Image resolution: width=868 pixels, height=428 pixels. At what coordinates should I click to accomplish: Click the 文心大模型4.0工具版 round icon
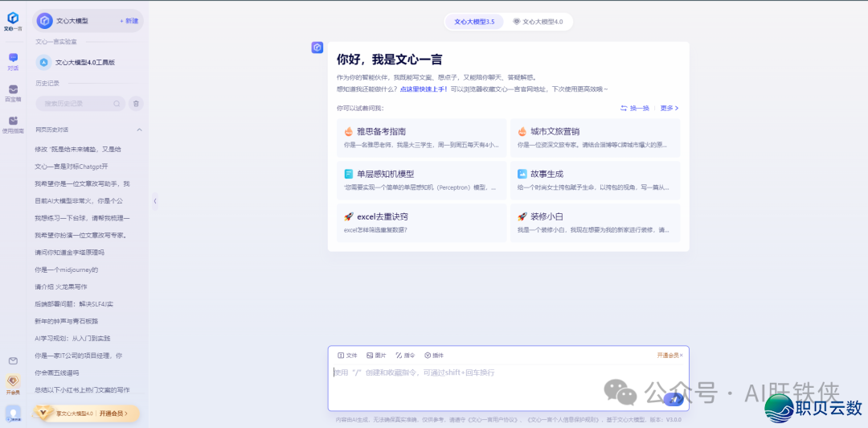coord(43,63)
